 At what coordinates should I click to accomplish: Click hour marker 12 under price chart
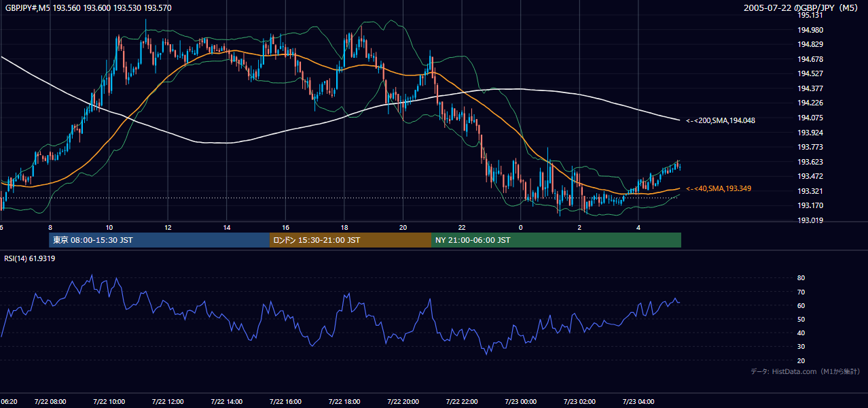coord(168,227)
